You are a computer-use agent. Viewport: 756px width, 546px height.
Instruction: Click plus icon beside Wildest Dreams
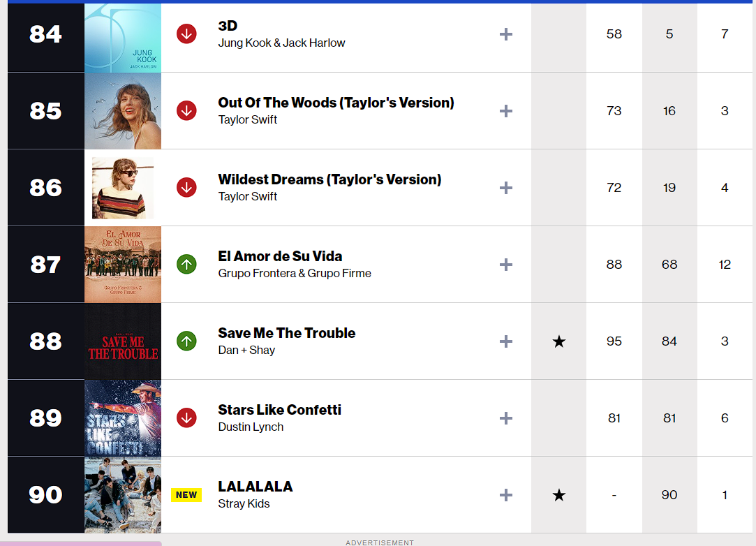coord(506,188)
